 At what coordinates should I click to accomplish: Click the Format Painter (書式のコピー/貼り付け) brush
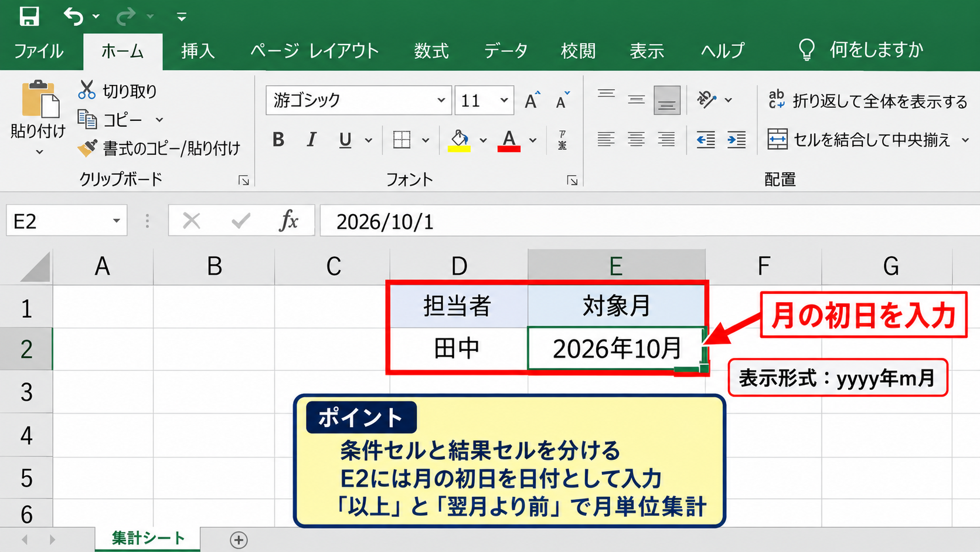pyautogui.click(x=87, y=147)
